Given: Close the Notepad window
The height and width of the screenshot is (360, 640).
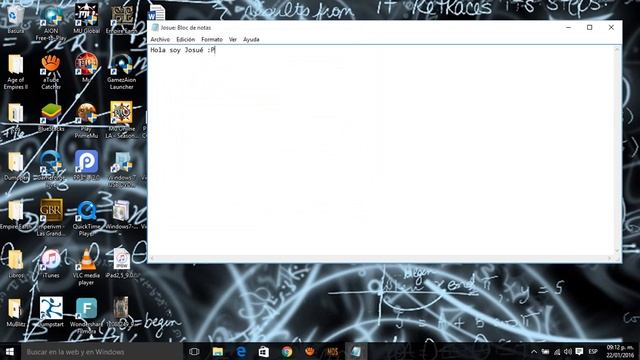Looking at the screenshot, I should point(611,27).
